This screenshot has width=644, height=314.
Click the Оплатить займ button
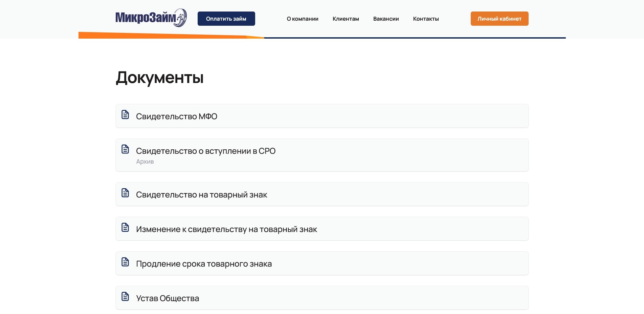coord(226,19)
